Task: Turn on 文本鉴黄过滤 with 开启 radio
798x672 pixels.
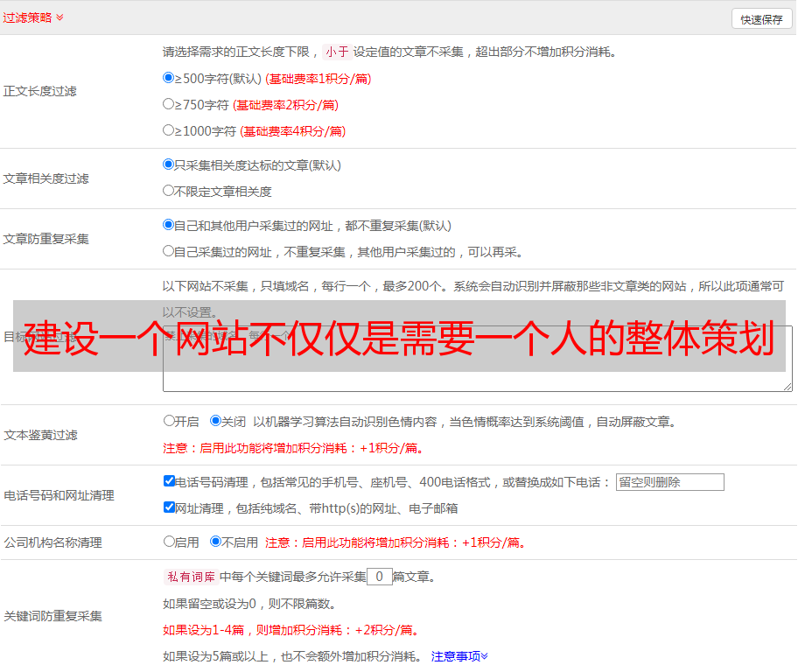Action: click(169, 421)
